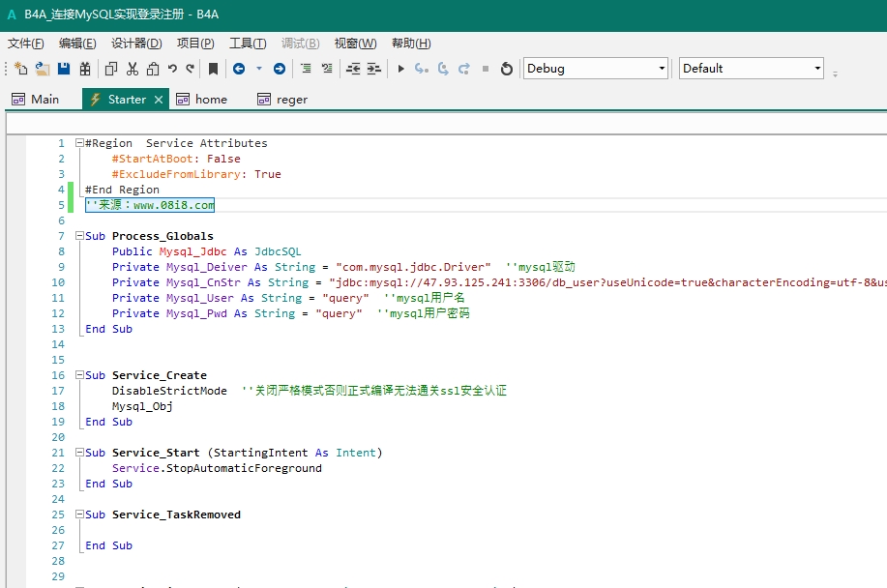
Task: Navigate backward with the blue left arrow
Action: [238, 69]
